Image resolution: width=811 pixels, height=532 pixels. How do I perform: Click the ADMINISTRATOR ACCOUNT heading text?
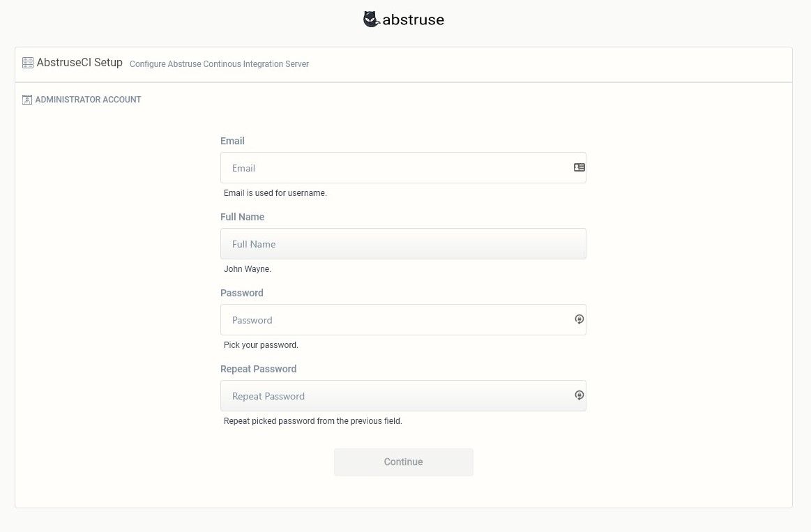[88, 100]
